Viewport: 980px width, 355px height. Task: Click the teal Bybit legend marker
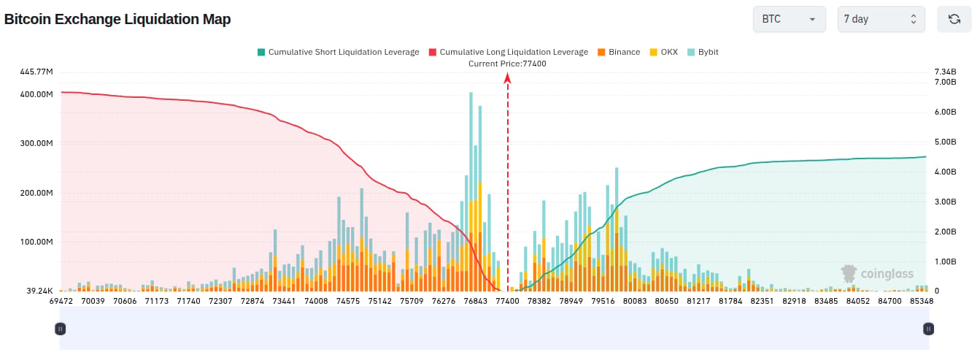click(690, 53)
